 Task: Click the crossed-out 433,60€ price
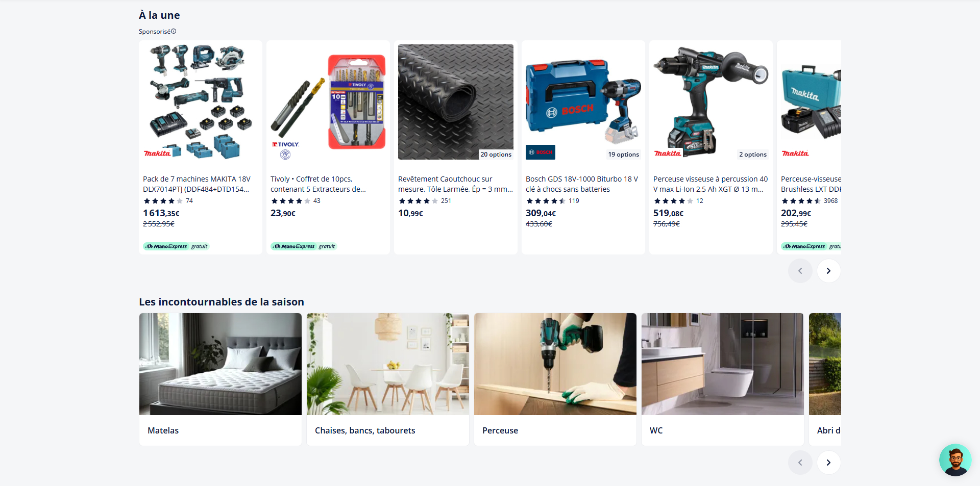pyautogui.click(x=539, y=224)
